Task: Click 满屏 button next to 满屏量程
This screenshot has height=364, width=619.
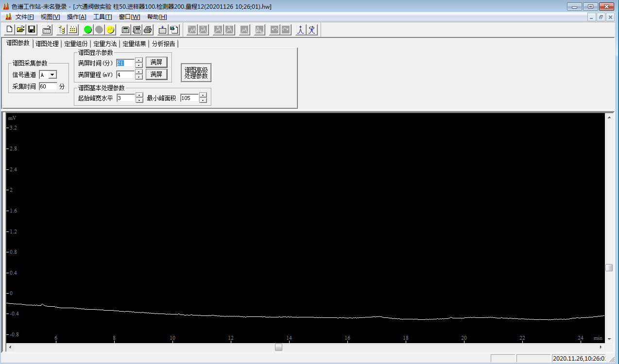Action: [x=156, y=75]
